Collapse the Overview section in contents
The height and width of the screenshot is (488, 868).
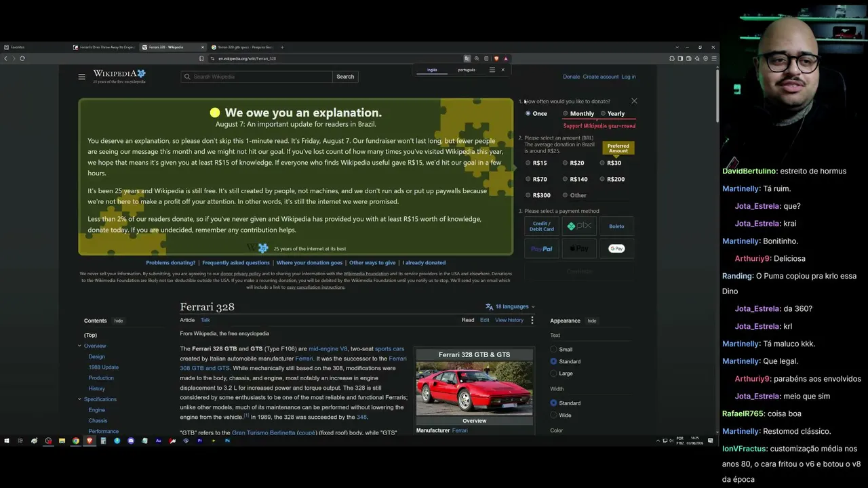coord(79,346)
